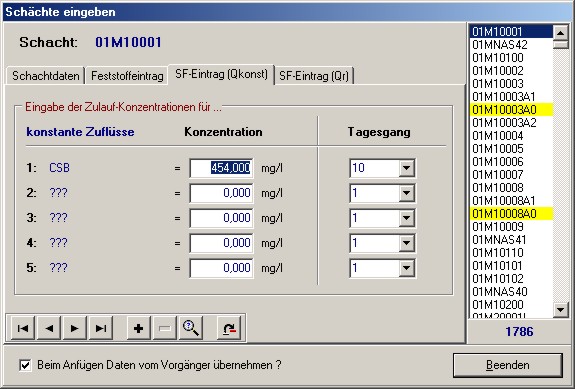The width and height of the screenshot is (575, 389).
Task: Open Tagesgang dropdown for row 2
Action: [x=406, y=193]
